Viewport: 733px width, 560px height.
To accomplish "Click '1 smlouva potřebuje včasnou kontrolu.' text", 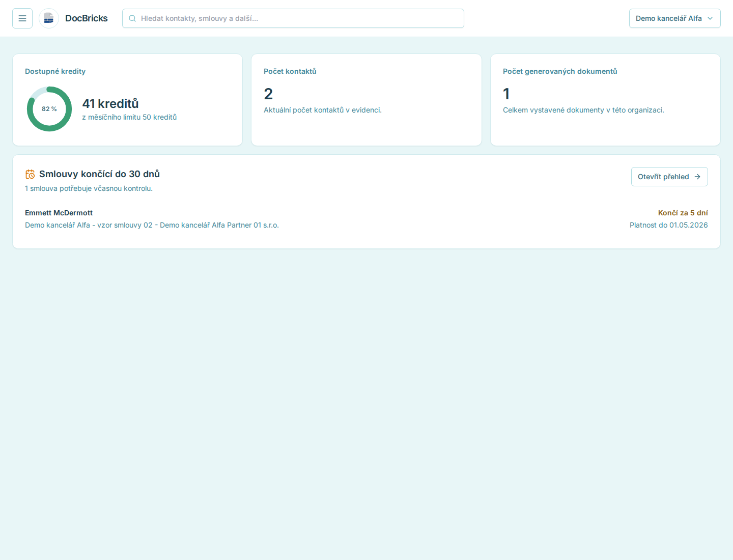I will pos(89,188).
